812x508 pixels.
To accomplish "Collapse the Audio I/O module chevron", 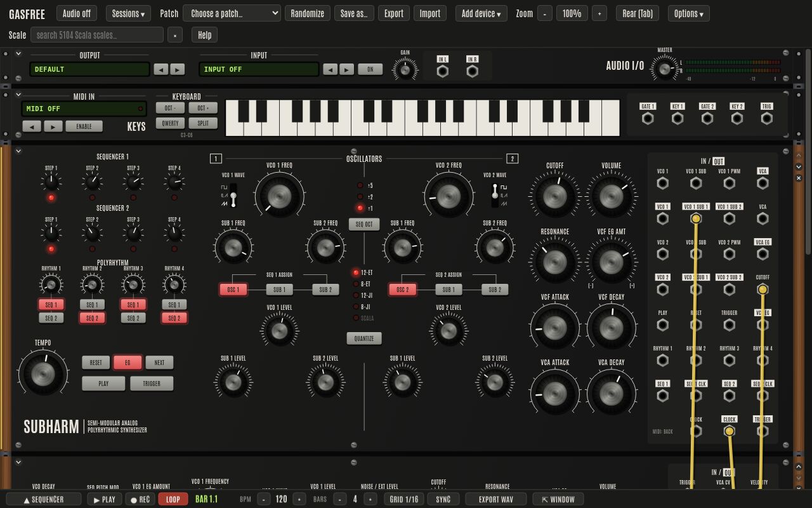I will (19, 54).
